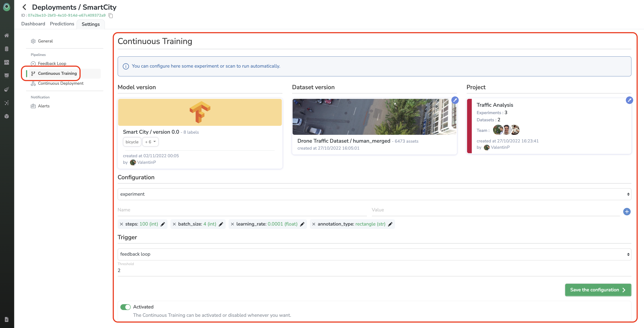This screenshot has height=328, width=644.
Task: Add parameter with the blue plus icon
Action: [x=626, y=212]
